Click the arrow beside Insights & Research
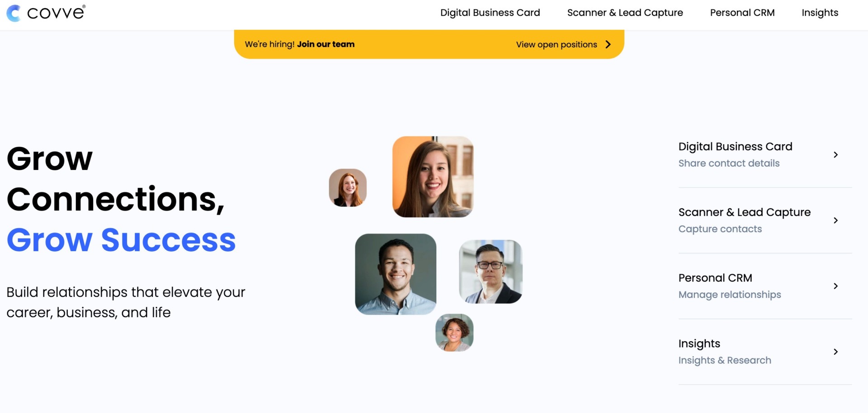The width and height of the screenshot is (868, 413). pos(835,352)
